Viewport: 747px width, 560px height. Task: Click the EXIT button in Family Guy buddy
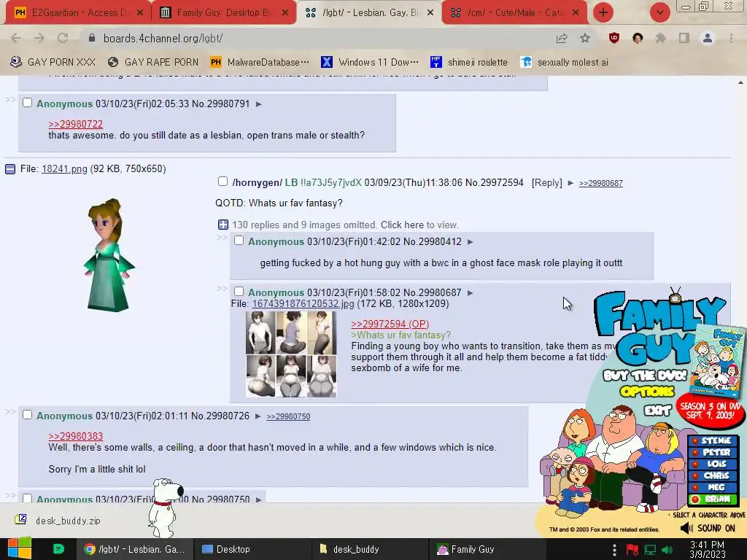click(657, 410)
